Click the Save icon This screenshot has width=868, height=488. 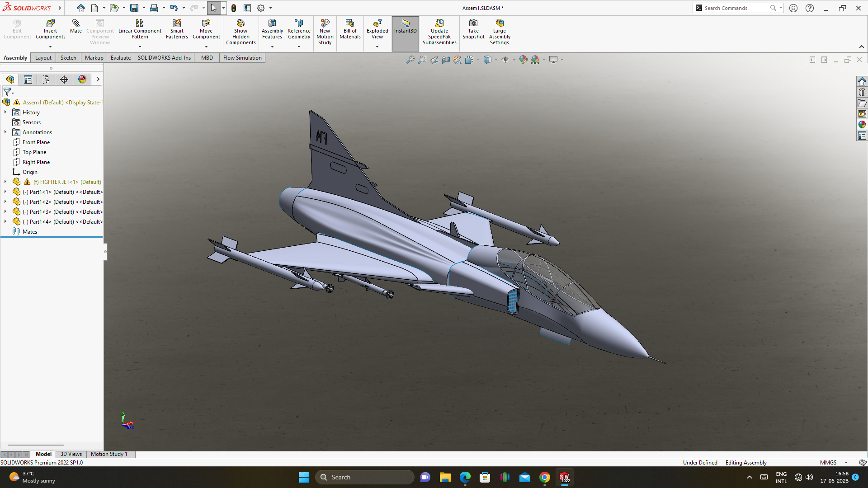pyautogui.click(x=134, y=8)
